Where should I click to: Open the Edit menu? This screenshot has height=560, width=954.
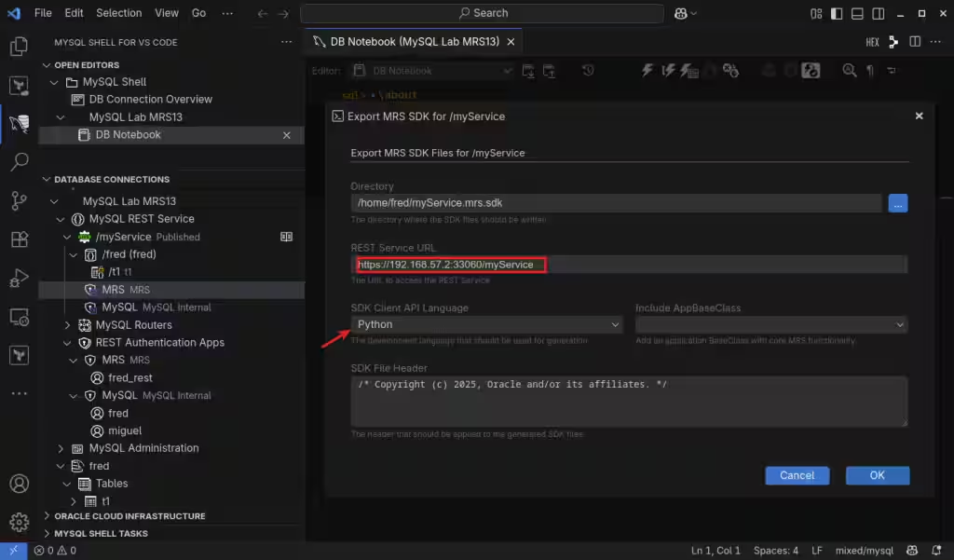coord(74,13)
